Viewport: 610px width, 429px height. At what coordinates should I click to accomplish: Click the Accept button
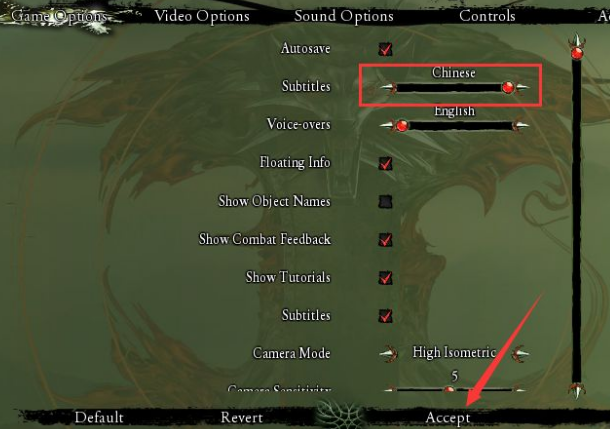pos(448,418)
